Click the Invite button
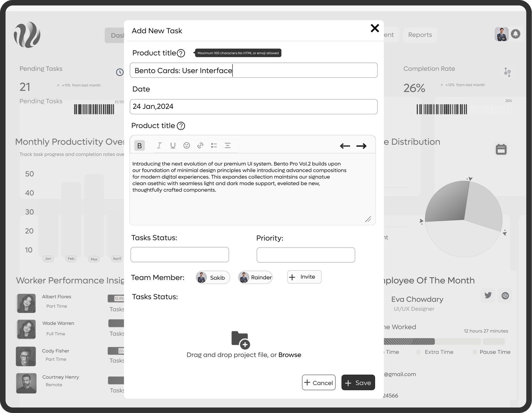532x413 pixels. (304, 277)
